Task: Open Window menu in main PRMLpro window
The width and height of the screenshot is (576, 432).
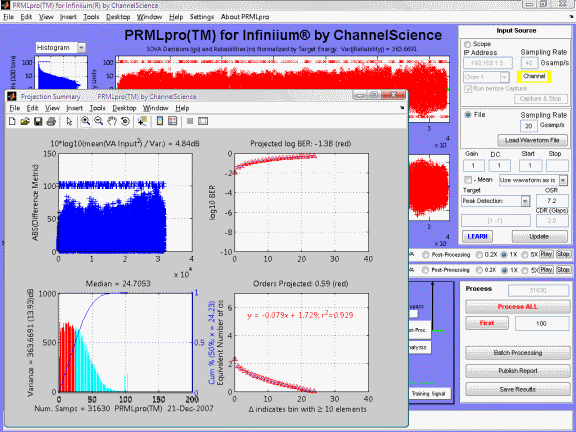Action: pyautogui.click(x=150, y=17)
